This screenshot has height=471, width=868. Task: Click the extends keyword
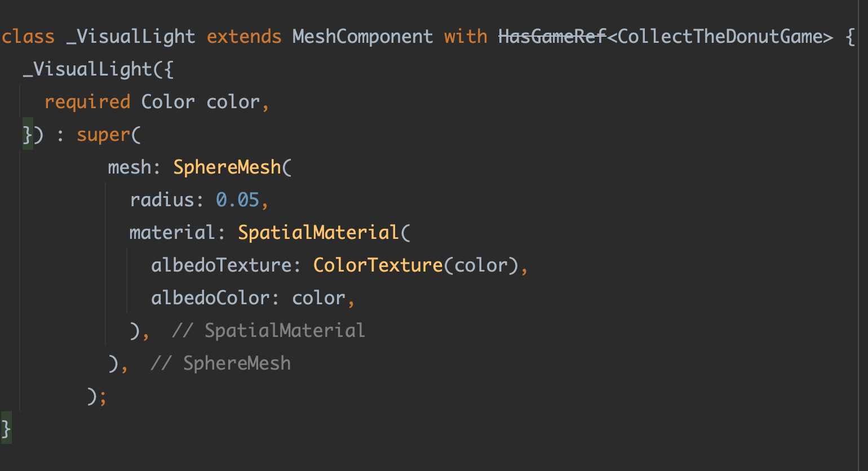(244, 37)
